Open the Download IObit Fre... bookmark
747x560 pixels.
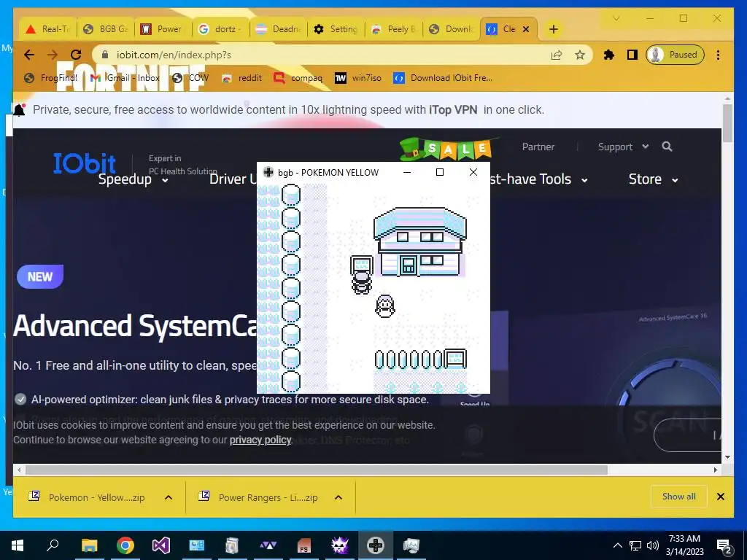(x=443, y=77)
